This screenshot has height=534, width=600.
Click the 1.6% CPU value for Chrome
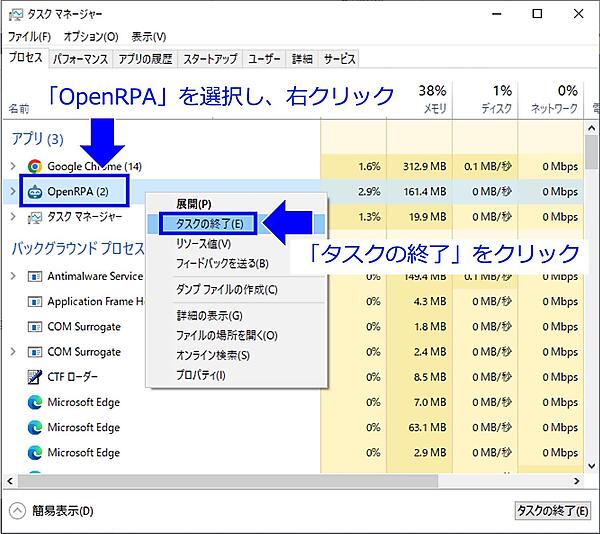click(370, 166)
